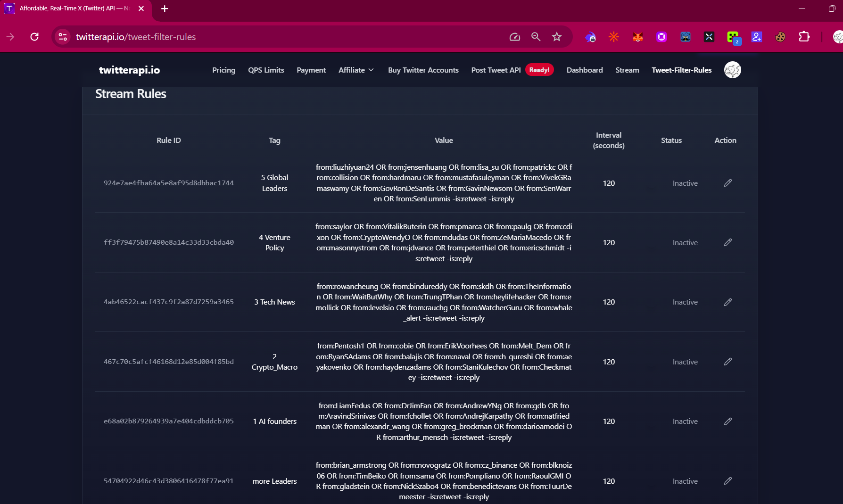Open browser extensions puzzle icon
The height and width of the screenshot is (504, 843).
pyautogui.click(x=804, y=37)
